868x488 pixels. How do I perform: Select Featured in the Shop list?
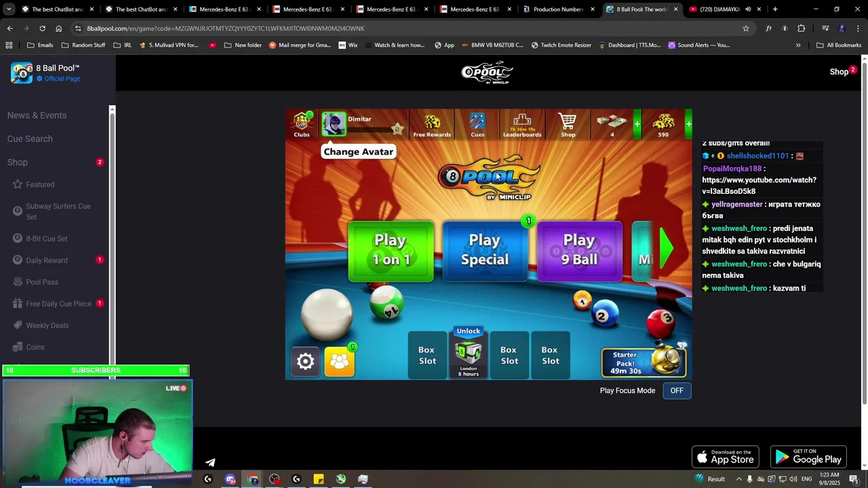pyautogui.click(x=40, y=184)
